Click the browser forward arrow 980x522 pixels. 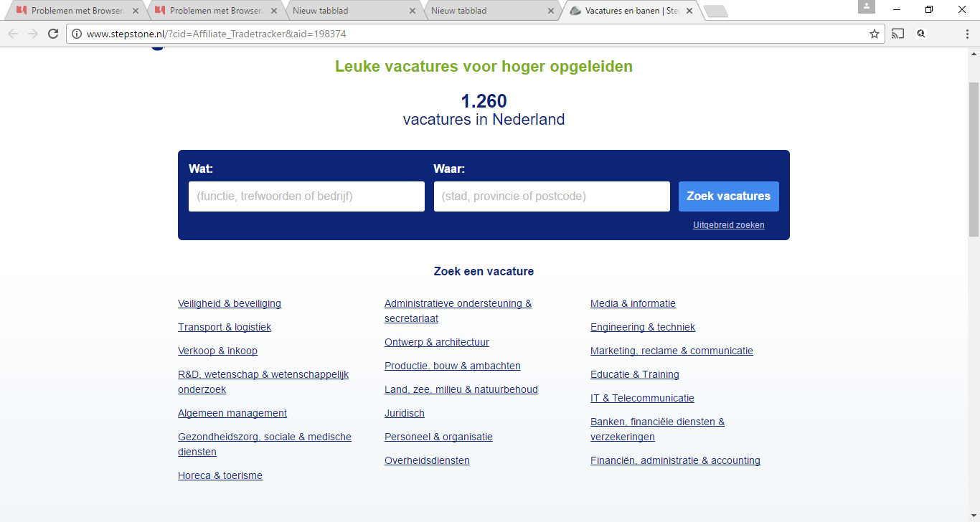point(33,34)
